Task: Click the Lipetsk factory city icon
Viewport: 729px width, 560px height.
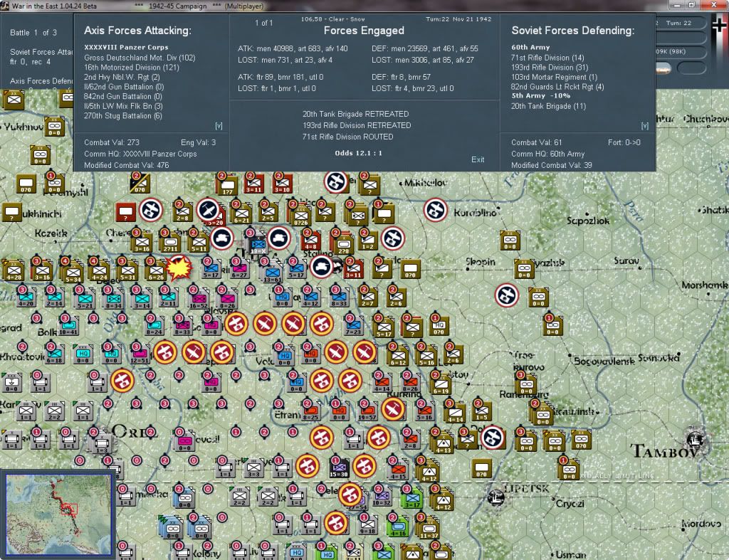Action: pyautogui.click(x=495, y=497)
